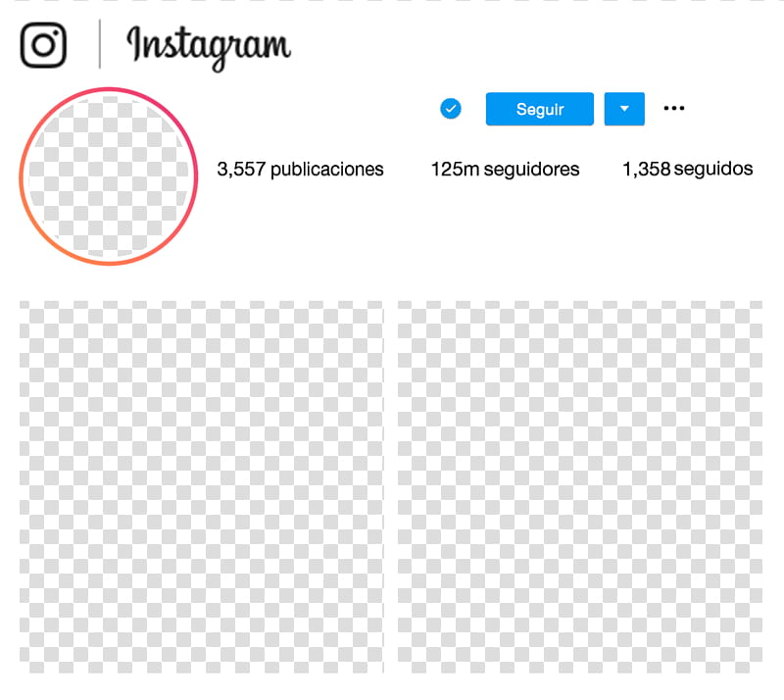The image size is (784, 700).
Task: Open the 3,557 publicaciones count
Action: (x=300, y=170)
